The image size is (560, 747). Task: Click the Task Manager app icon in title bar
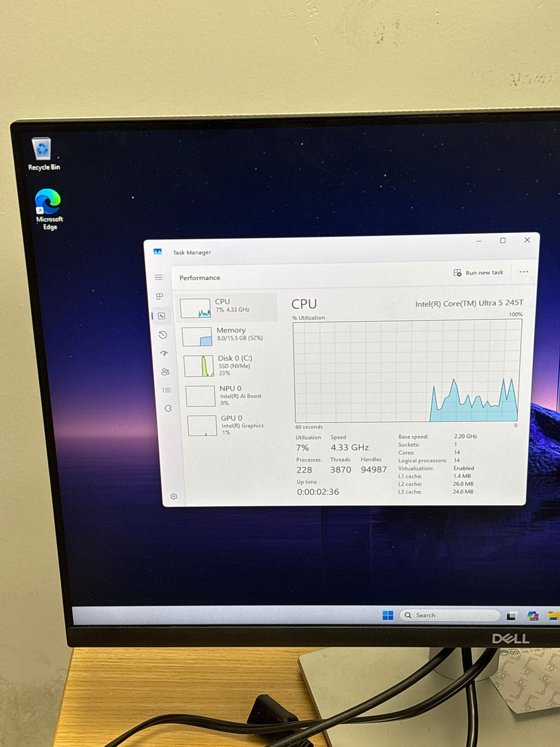click(x=158, y=252)
